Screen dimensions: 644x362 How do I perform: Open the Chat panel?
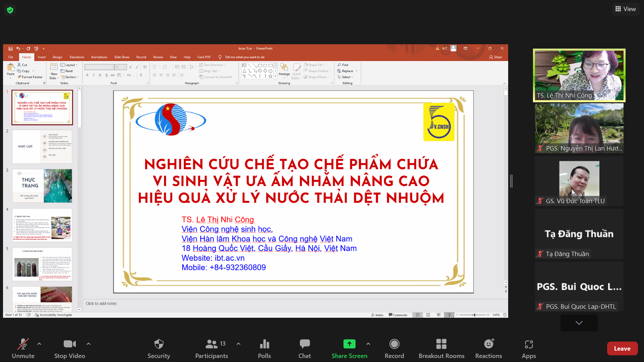[305, 344]
